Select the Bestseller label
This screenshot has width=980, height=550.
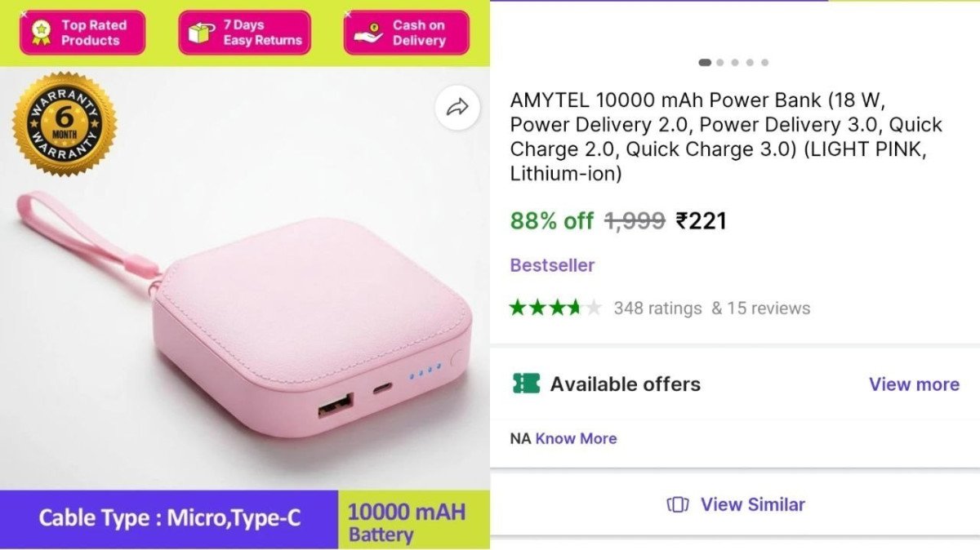551,265
